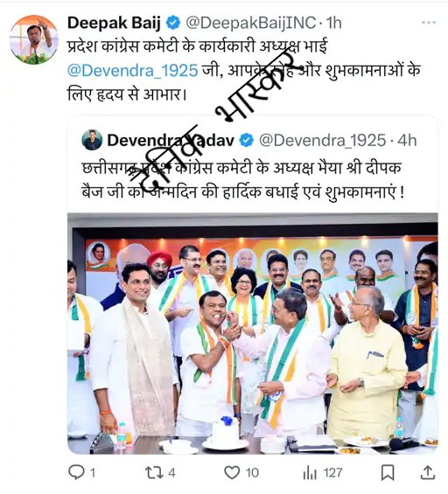448x494 pixels.
Task: Open the share upload icon
Action: [x=428, y=472]
